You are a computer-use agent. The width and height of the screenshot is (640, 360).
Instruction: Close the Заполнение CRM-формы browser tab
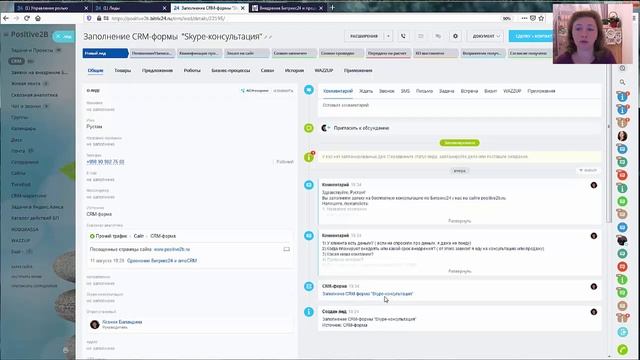243,8
